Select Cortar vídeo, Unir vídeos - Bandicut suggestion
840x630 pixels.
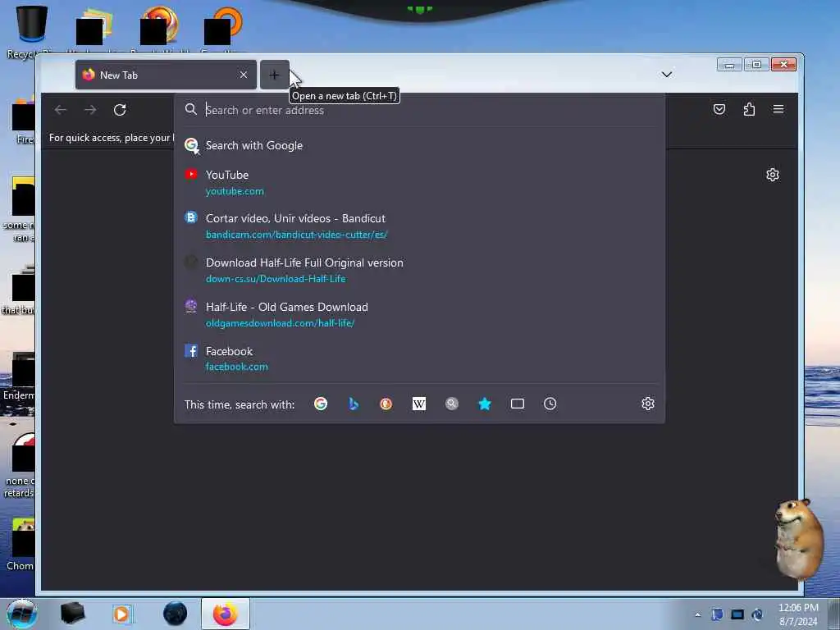tap(419, 226)
